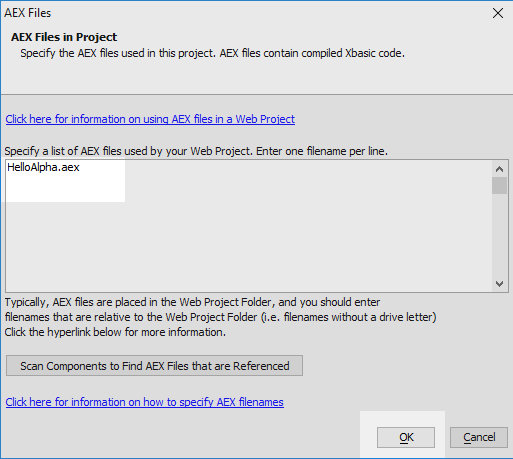Click the 'Typically, AEX files are placed' note
513x459 pixels.
point(192,302)
